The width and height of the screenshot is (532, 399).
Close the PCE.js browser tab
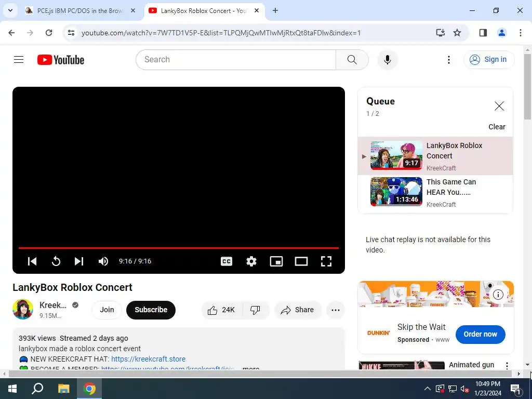click(133, 10)
